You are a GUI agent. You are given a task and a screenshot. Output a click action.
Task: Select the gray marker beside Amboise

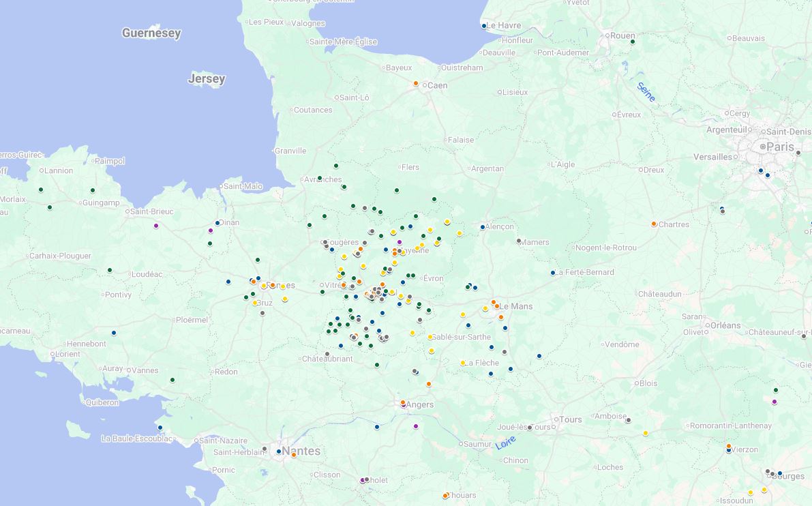pyautogui.click(x=628, y=421)
